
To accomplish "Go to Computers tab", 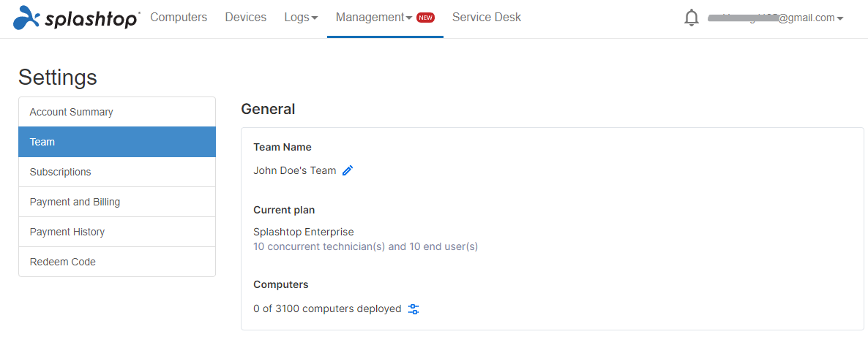I will pyautogui.click(x=179, y=18).
